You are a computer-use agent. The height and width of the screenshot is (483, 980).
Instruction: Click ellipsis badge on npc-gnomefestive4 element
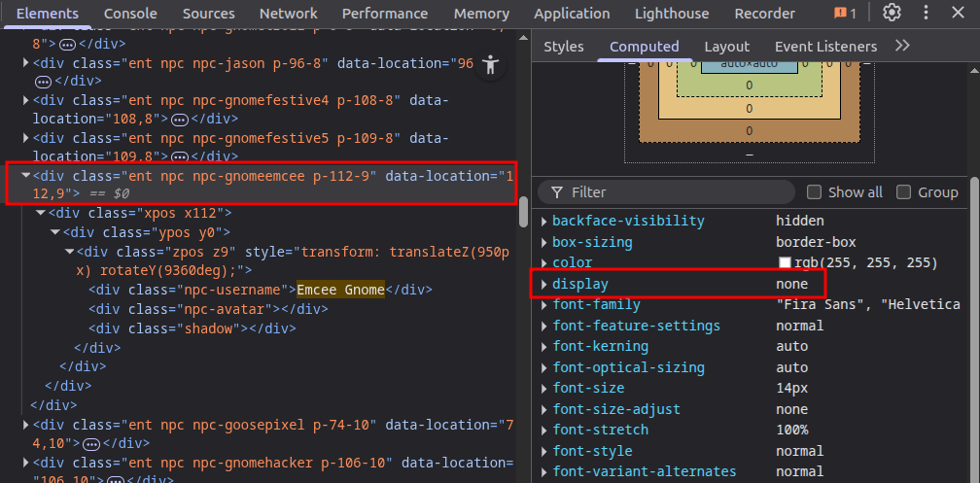tap(179, 120)
